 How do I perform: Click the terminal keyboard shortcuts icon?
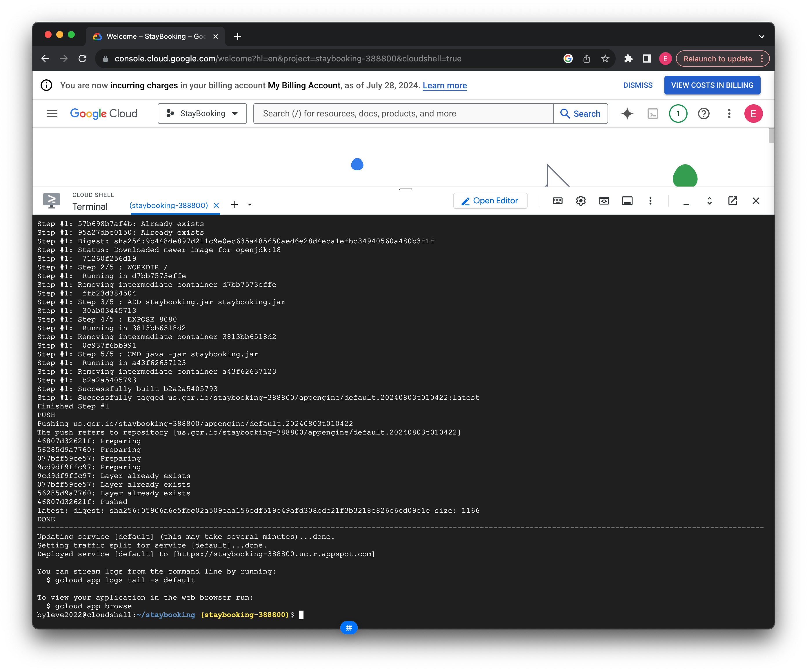557,201
